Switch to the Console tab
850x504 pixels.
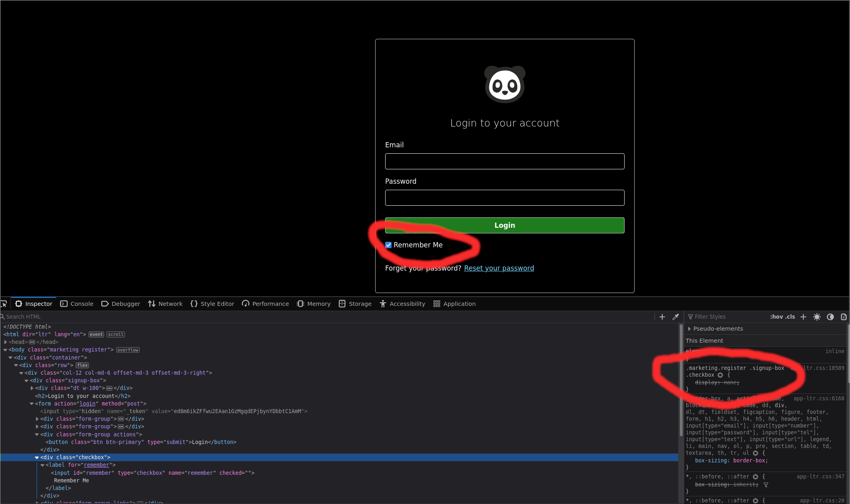point(77,304)
